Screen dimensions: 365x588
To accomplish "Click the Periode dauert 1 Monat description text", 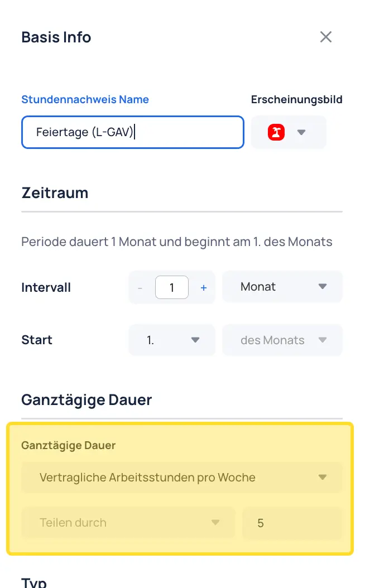I will tap(177, 242).
